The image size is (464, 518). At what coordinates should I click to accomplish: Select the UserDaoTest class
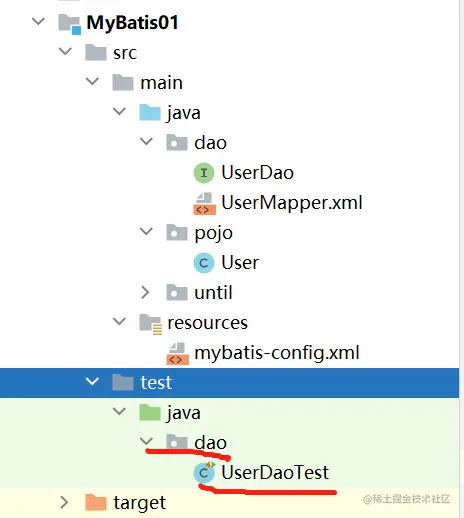(275, 472)
